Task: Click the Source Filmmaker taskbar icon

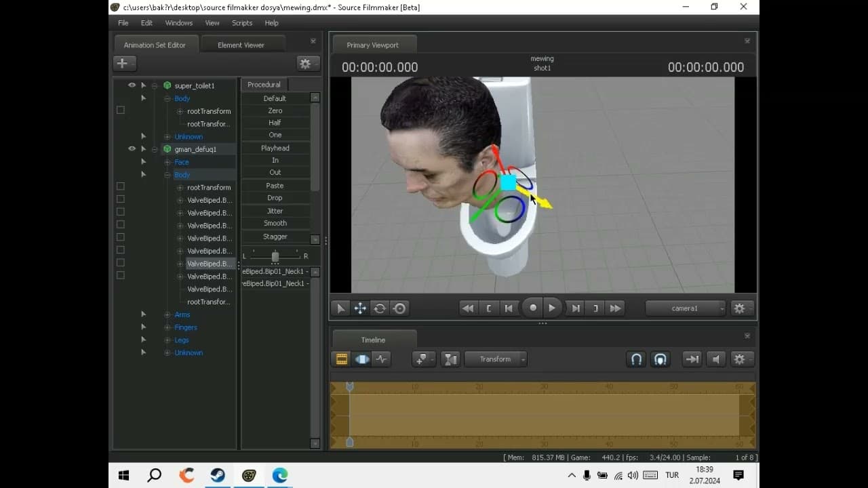Action: (x=249, y=475)
